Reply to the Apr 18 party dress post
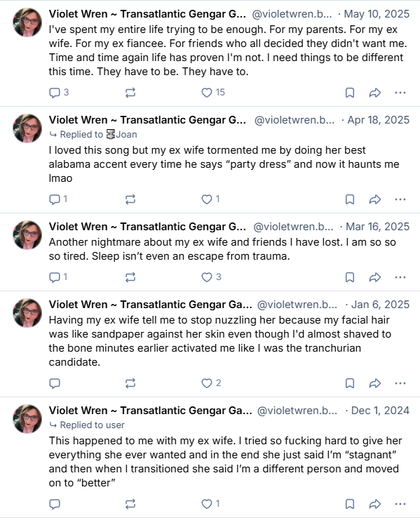 click(x=58, y=199)
